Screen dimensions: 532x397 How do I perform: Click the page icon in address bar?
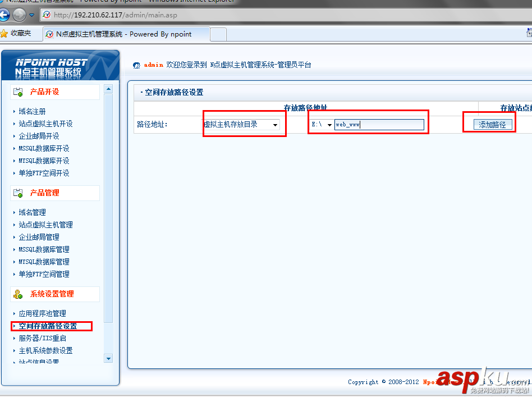(47, 15)
